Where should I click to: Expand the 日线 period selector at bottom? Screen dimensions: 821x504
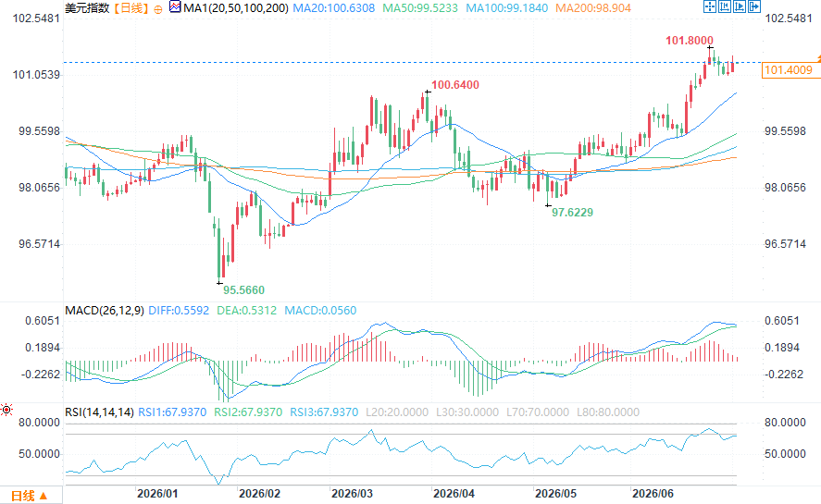click(30, 496)
